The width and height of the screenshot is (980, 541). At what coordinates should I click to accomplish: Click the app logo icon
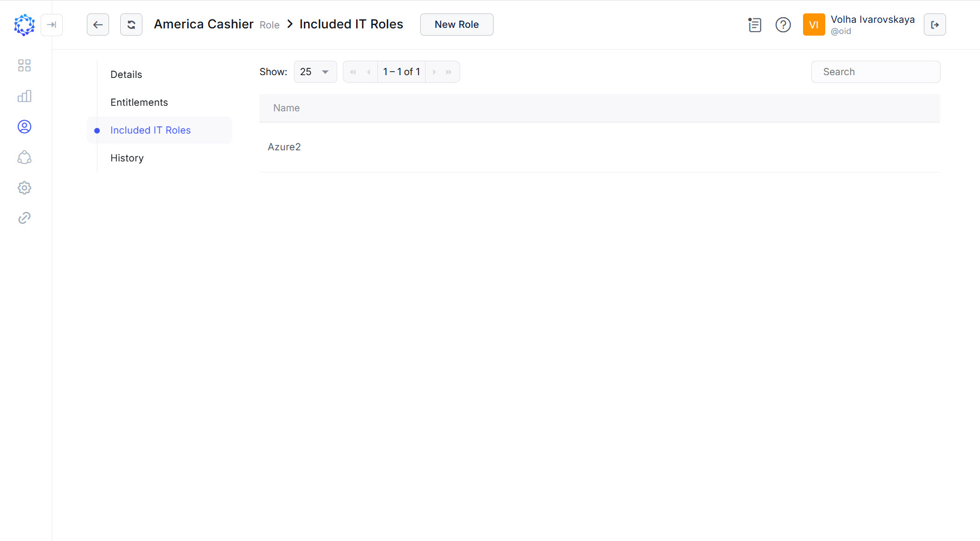24,25
